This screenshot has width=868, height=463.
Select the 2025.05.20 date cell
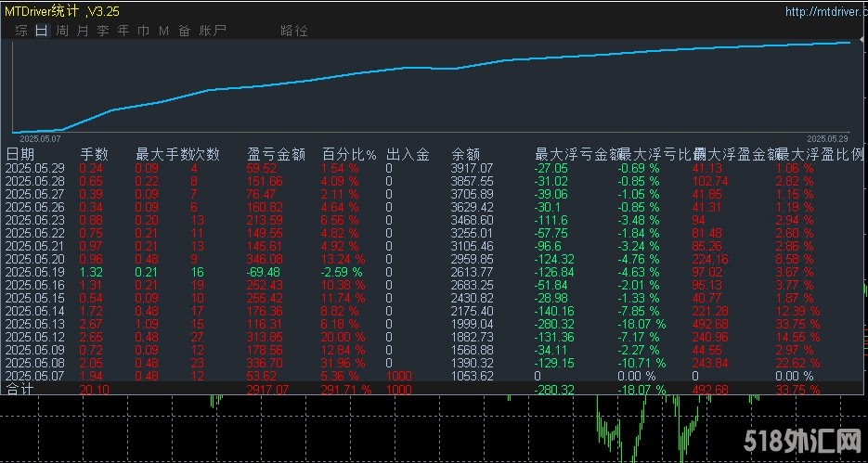34,260
